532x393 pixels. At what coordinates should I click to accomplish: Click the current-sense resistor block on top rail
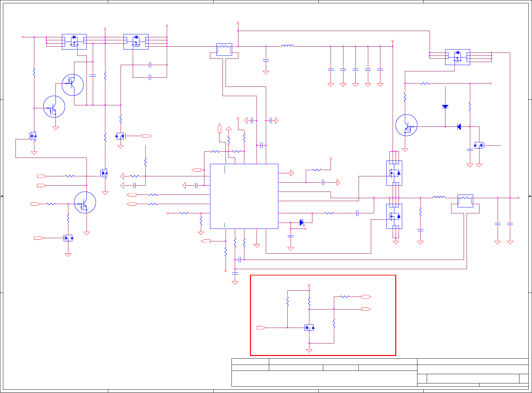[x=224, y=50]
